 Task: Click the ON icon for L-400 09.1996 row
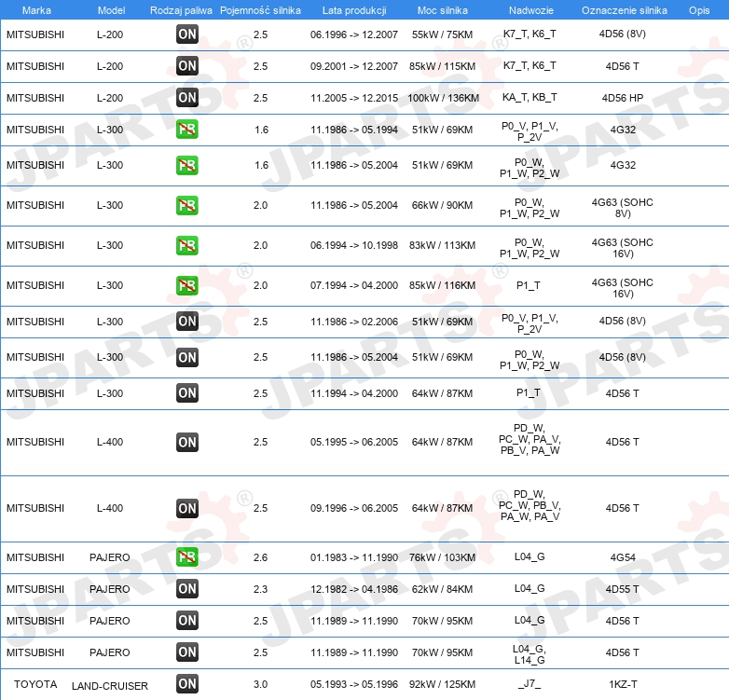tap(187, 509)
